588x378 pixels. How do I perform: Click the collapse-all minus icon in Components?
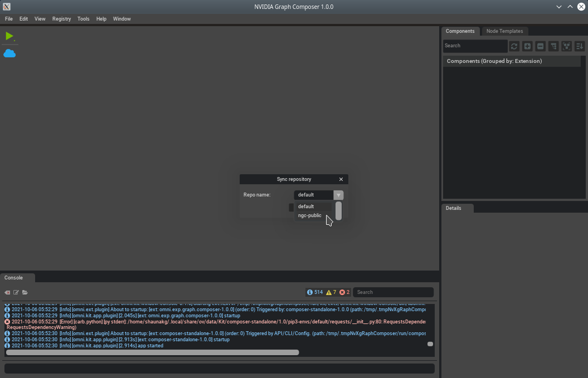point(540,46)
